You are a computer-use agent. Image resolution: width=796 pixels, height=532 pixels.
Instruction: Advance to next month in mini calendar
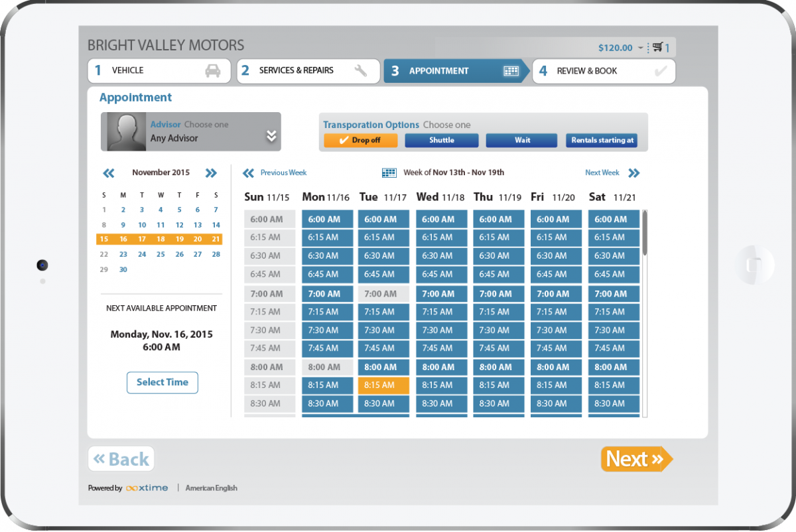tap(211, 173)
